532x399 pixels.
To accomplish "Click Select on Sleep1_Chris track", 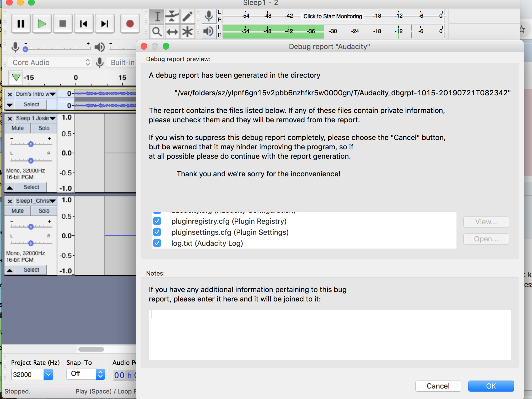I will (x=31, y=270).
